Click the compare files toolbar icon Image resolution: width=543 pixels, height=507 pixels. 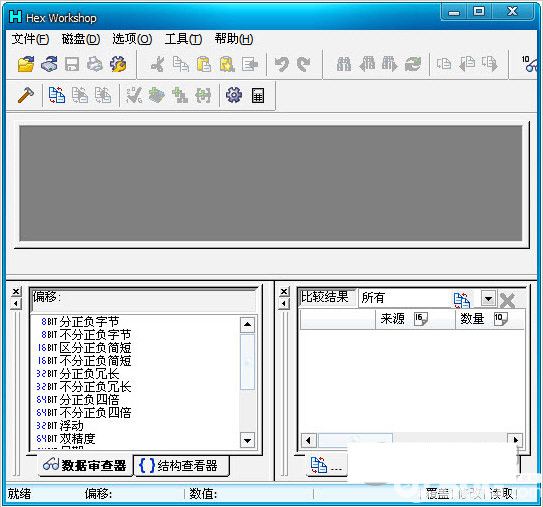(x=57, y=95)
